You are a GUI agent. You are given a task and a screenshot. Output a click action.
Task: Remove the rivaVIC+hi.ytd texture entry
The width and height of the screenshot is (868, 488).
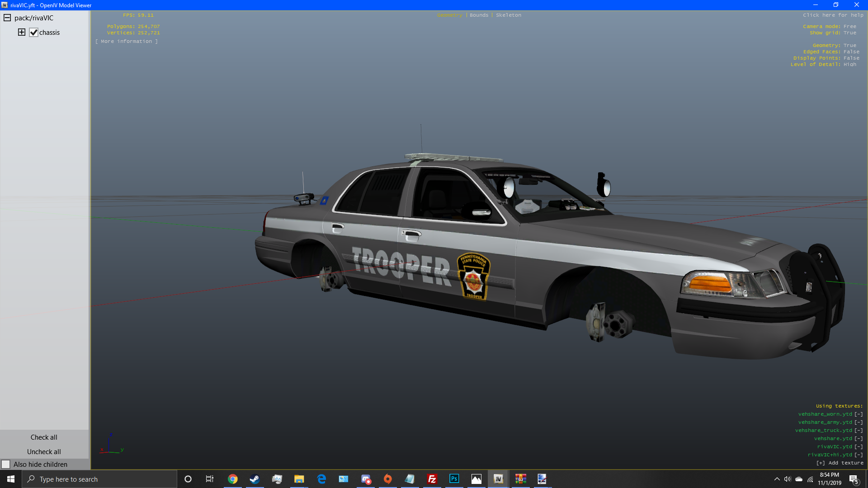(x=859, y=455)
